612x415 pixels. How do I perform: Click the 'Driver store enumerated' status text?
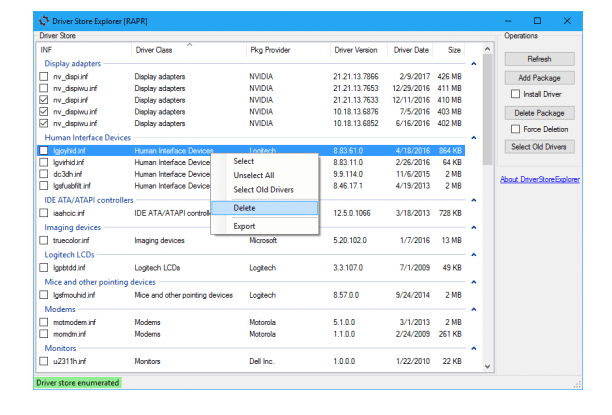tap(78, 383)
